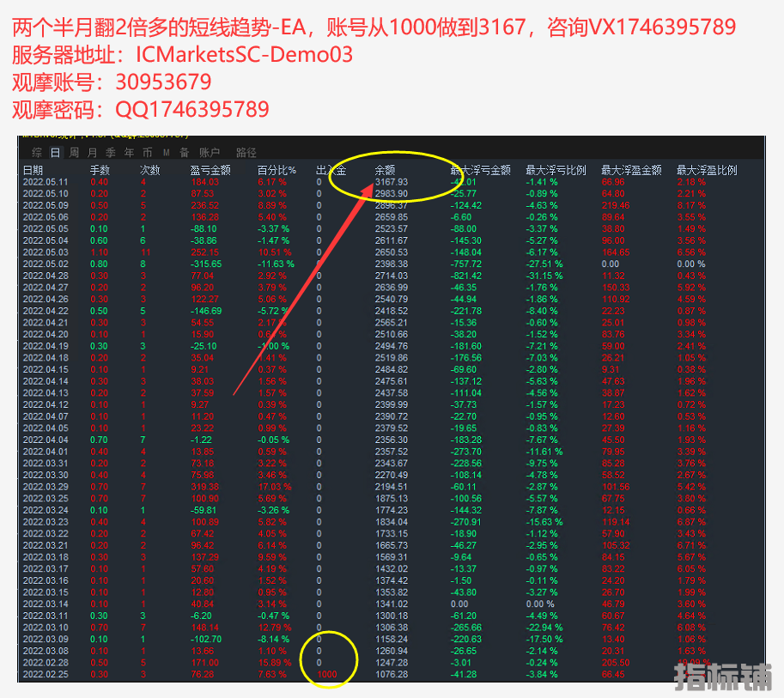Open the 月 monthly tab

point(93,153)
